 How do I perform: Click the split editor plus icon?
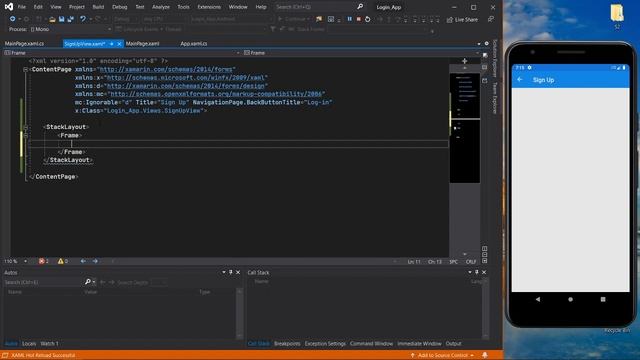[x=464, y=61]
